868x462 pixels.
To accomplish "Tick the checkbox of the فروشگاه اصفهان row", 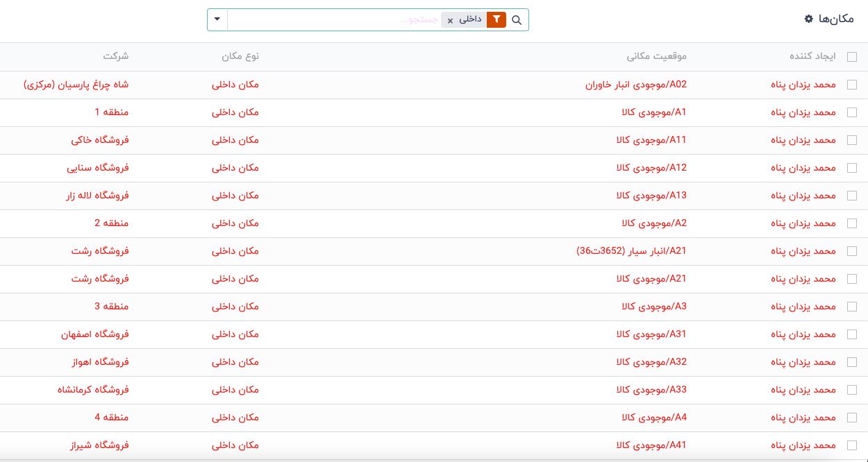I will [x=852, y=334].
